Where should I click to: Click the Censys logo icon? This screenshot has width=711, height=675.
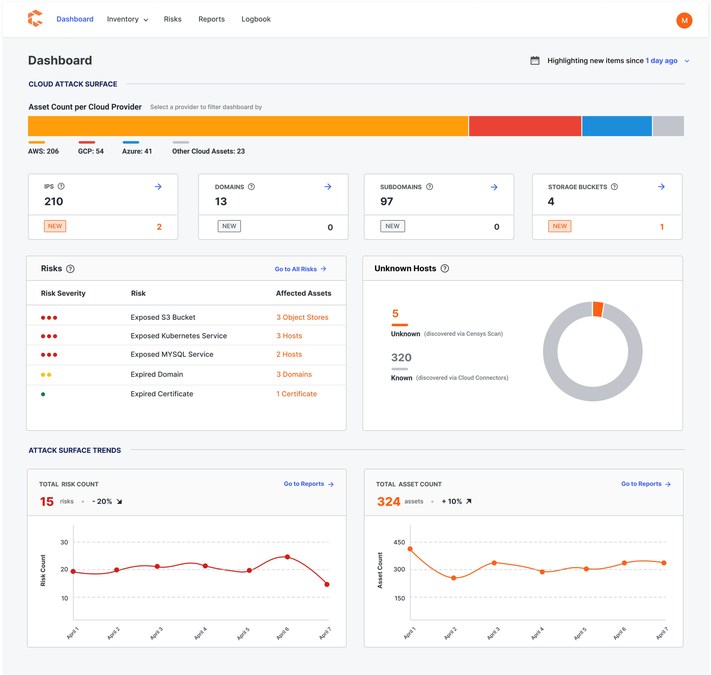[35, 19]
